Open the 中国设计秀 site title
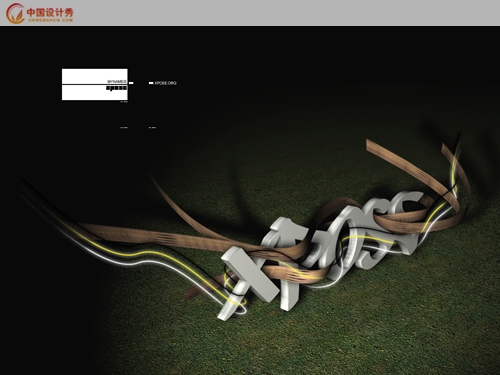500x375 pixels. coord(50,12)
